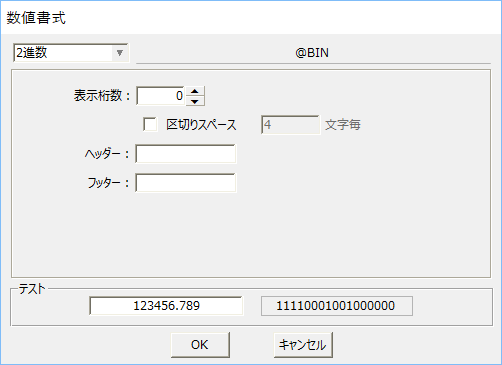Click the 表示桁数 label
Screen dimensions: 502x365
pos(101,96)
